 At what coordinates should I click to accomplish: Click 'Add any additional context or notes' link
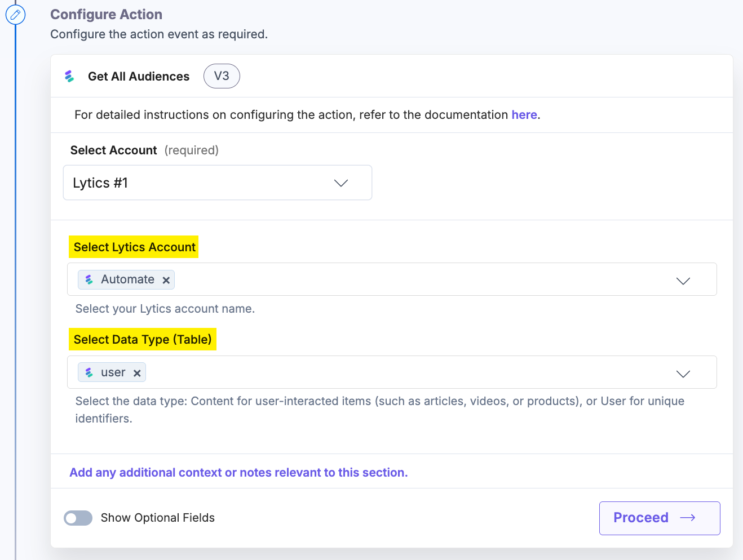[x=238, y=473]
